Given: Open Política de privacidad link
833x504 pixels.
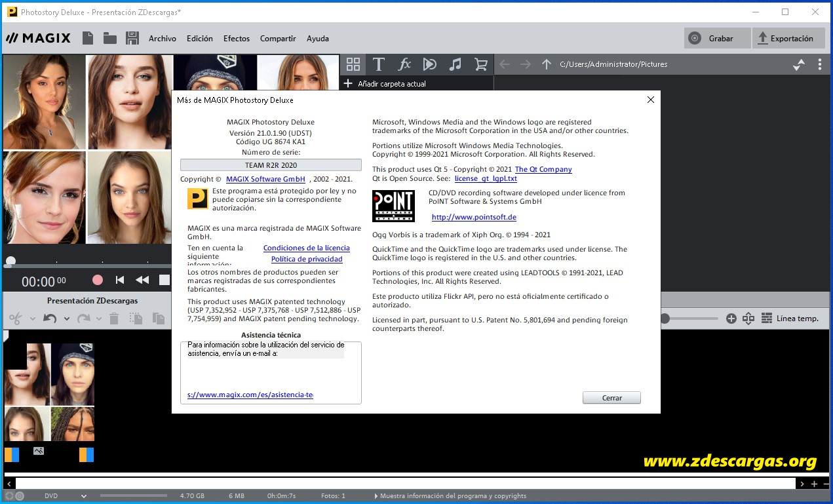Looking at the screenshot, I should pos(307,259).
